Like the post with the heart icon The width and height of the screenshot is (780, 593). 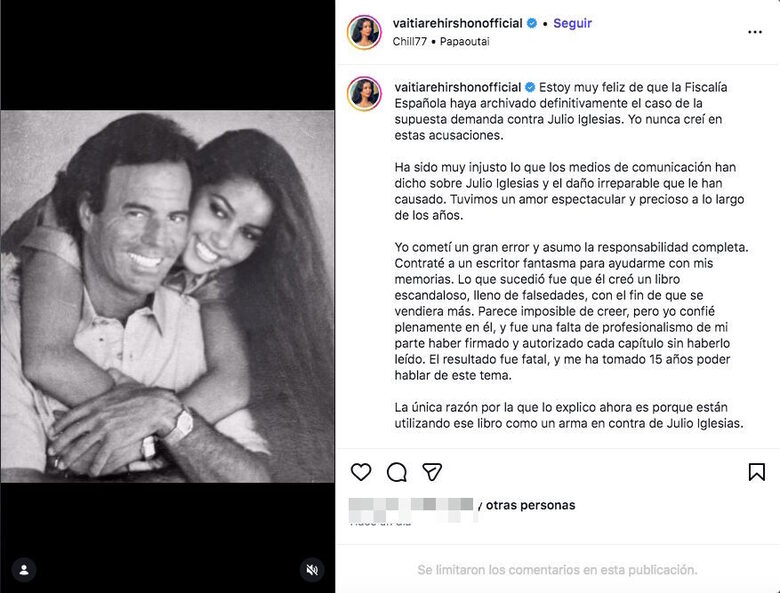[x=361, y=472]
